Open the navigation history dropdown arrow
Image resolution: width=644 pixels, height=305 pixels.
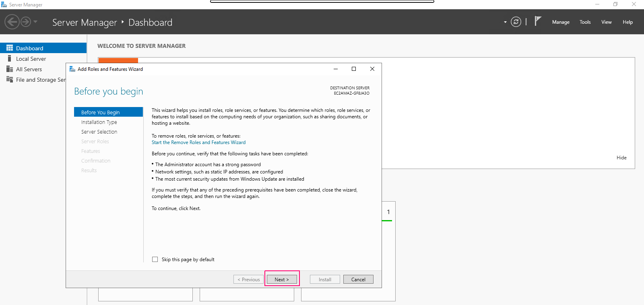pos(35,22)
